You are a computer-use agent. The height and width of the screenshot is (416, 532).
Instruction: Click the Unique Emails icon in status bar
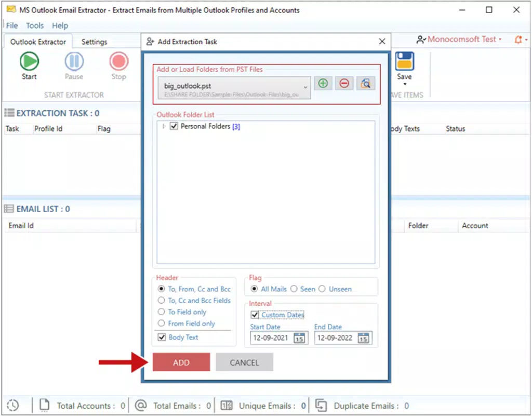pos(227,406)
